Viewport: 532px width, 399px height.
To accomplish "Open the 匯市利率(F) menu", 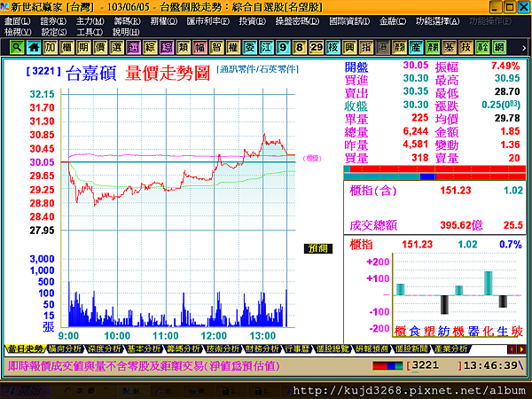I will coord(208,21).
